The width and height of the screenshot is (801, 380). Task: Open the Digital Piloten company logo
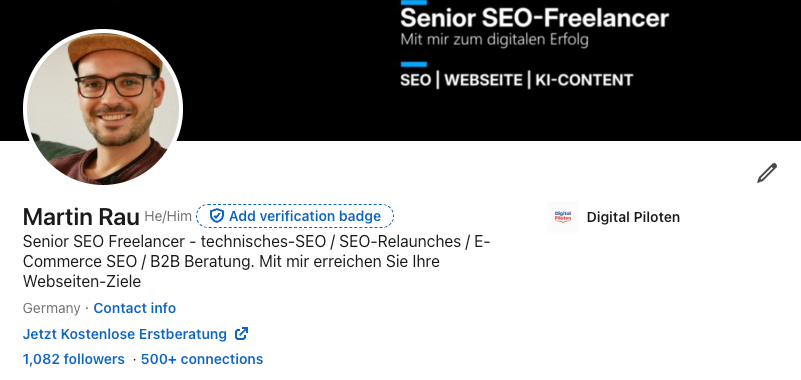tap(562, 217)
